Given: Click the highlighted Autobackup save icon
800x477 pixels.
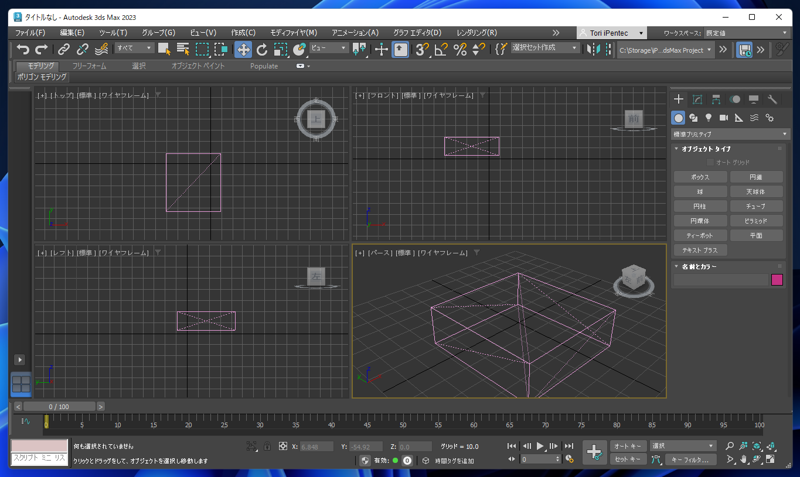Looking at the screenshot, I should coord(744,49).
